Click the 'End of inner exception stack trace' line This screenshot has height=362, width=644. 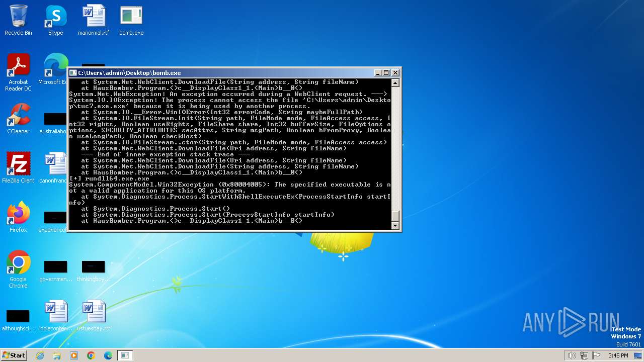click(x=166, y=154)
